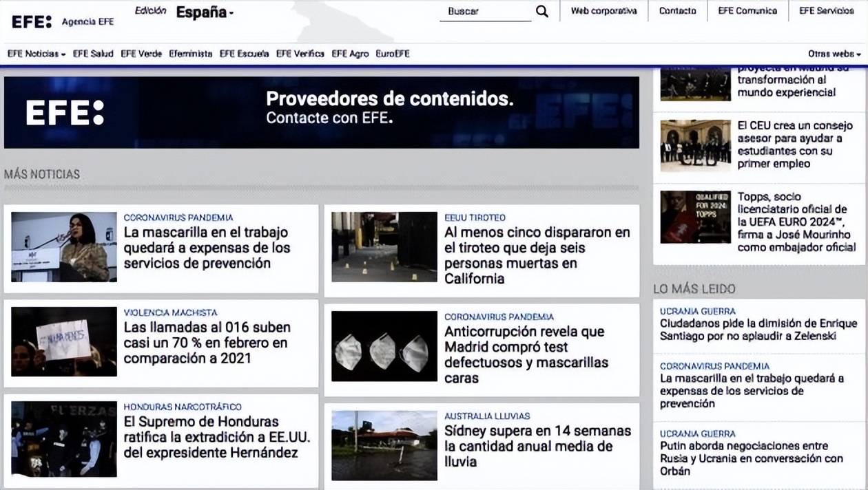Read 'Las llamadas al 016 suben' headline
Screen dimensions: 868x490
pos(207,343)
